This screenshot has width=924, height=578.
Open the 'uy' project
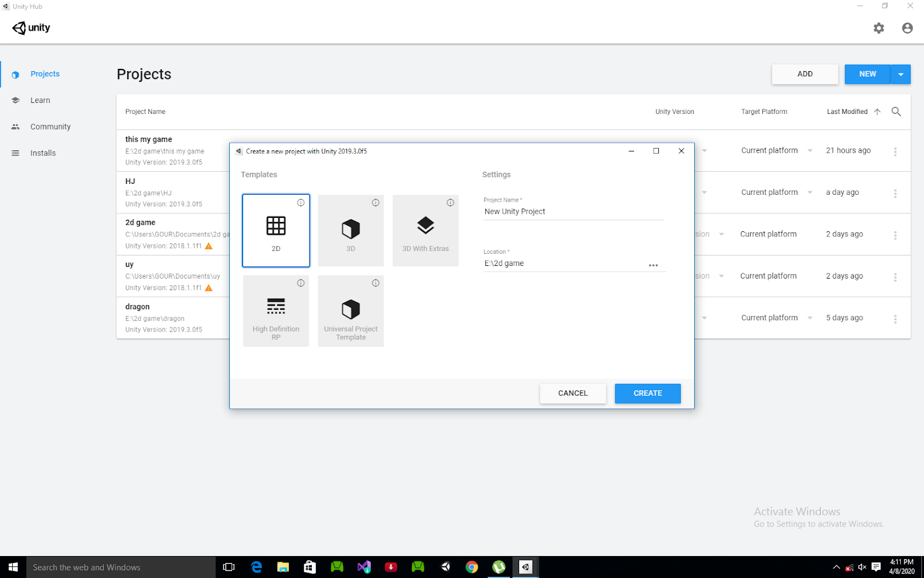(x=129, y=265)
